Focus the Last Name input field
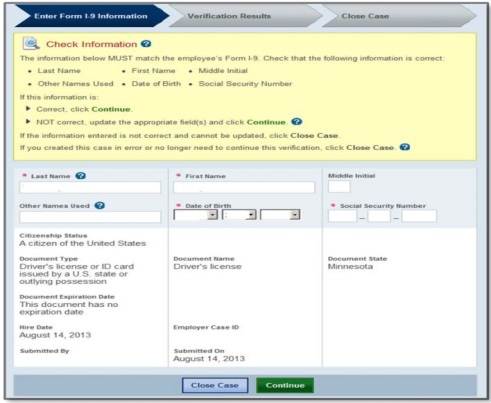 [x=90, y=187]
